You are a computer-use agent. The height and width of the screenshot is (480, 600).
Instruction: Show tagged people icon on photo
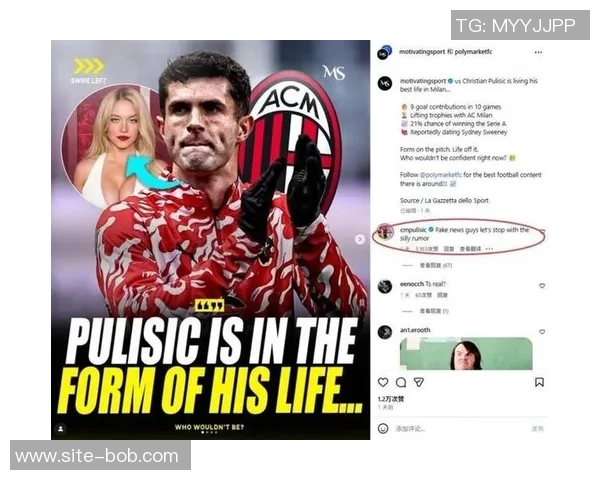pyautogui.click(x=60, y=429)
